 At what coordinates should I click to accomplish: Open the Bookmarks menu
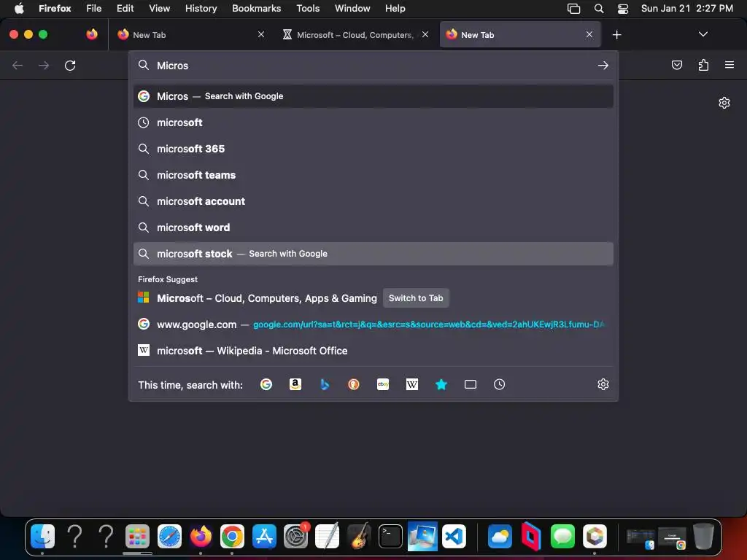256,8
